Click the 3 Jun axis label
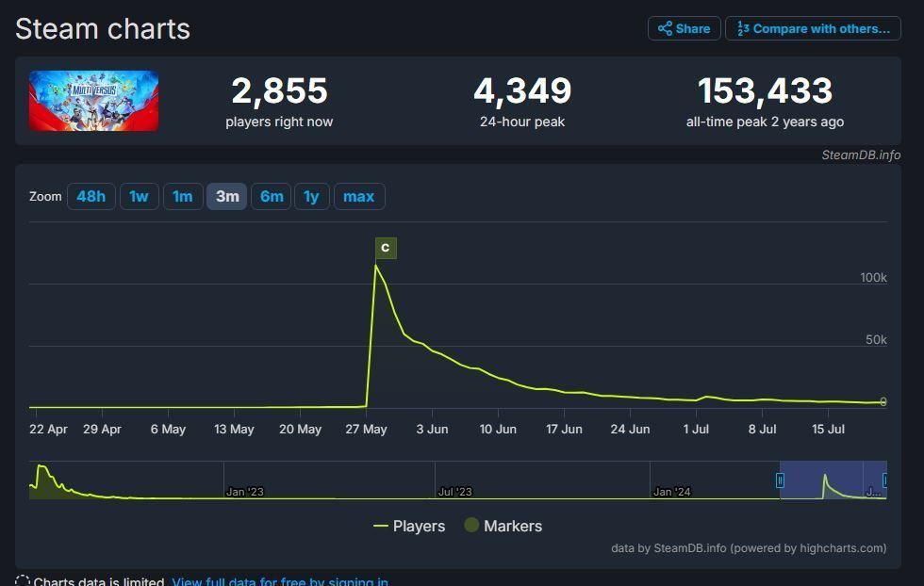 pos(432,430)
